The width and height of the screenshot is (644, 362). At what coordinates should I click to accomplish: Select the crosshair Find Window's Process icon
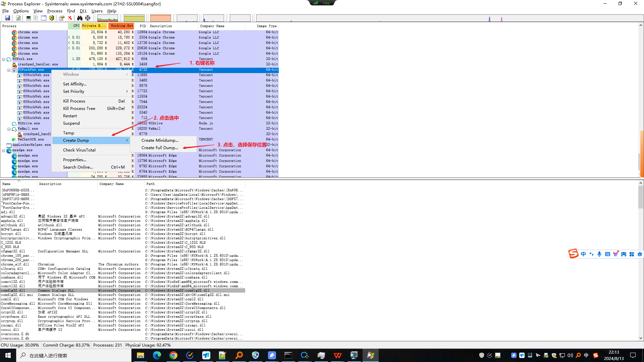[x=88, y=18]
